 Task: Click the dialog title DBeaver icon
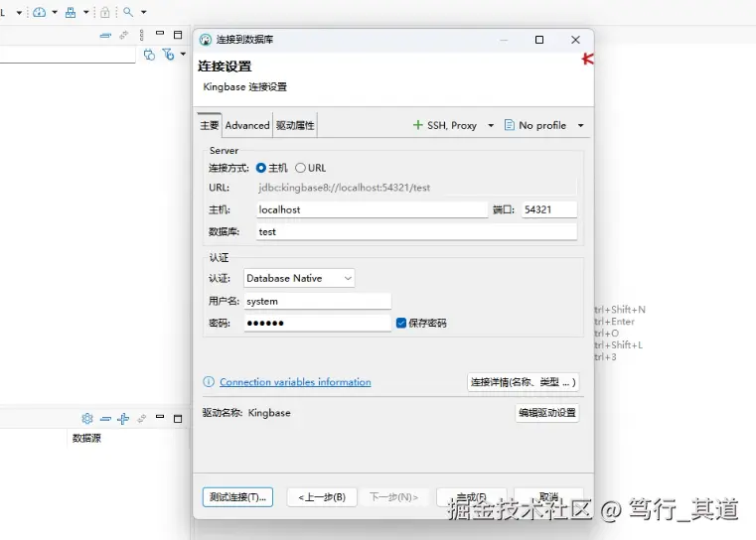[x=206, y=40]
